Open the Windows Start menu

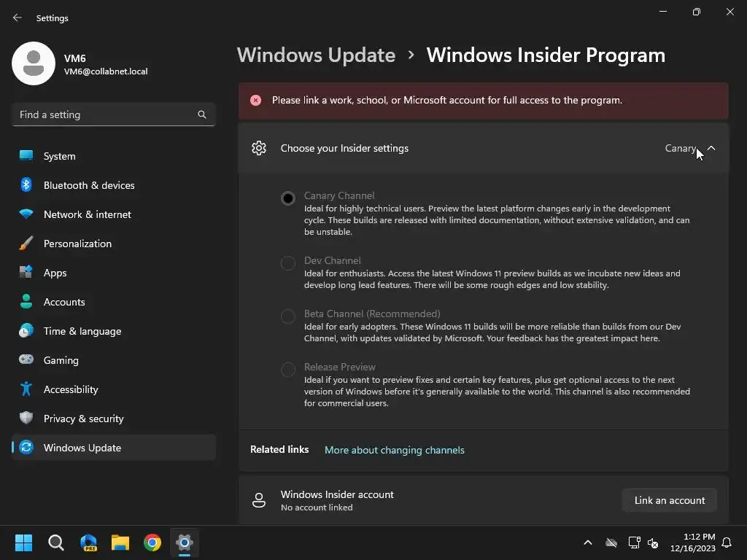(x=23, y=542)
